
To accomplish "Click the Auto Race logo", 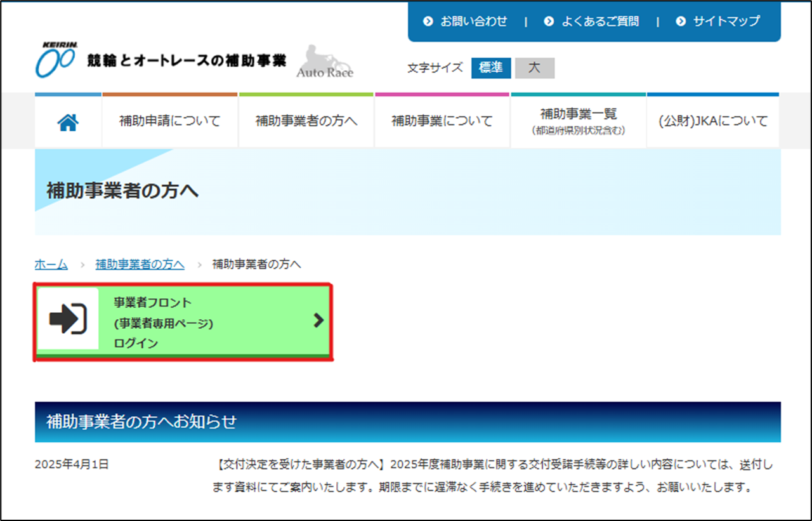I will (x=325, y=62).
